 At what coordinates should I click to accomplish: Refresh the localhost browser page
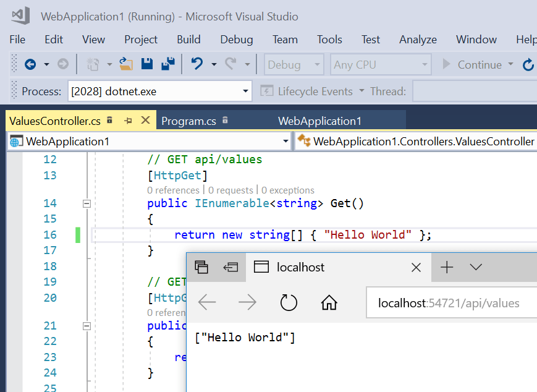click(x=289, y=302)
